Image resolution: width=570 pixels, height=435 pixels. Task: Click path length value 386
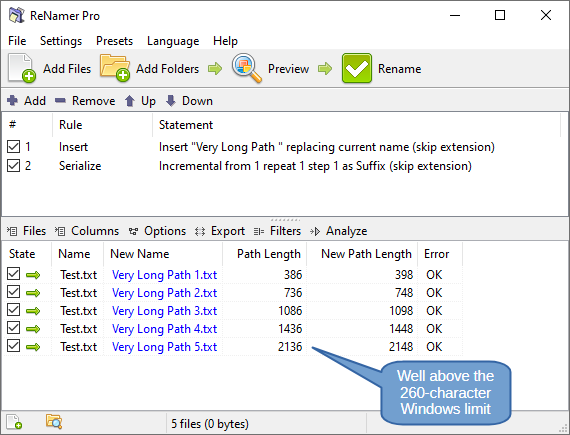point(293,275)
